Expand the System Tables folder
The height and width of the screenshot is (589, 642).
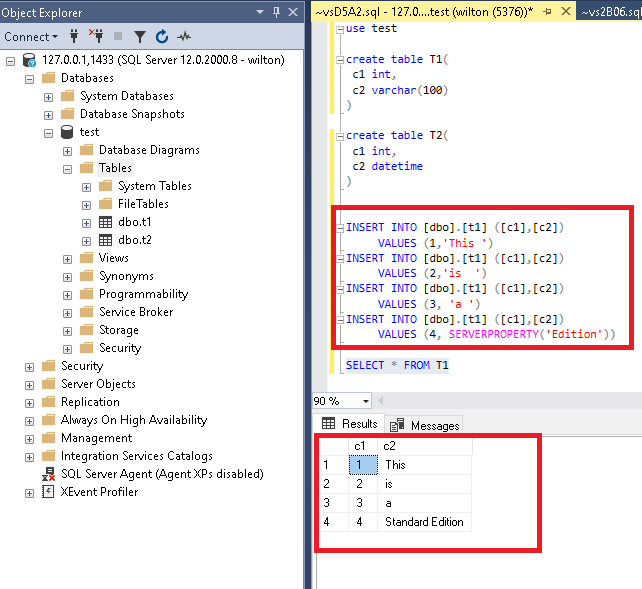(x=86, y=187)
